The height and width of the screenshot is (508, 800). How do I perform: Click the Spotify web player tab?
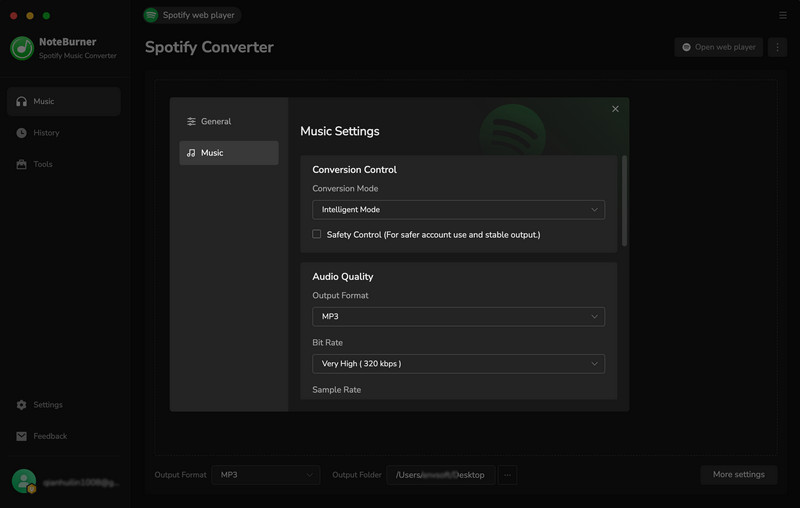pos(192,15)
